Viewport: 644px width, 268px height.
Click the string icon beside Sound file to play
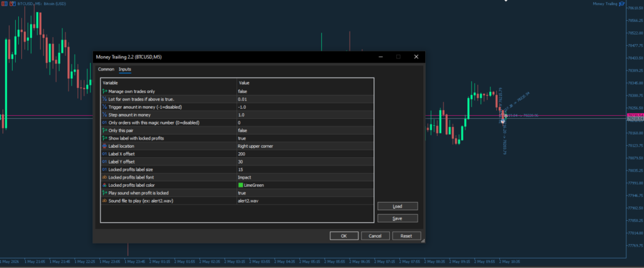(x=104, y=201)
